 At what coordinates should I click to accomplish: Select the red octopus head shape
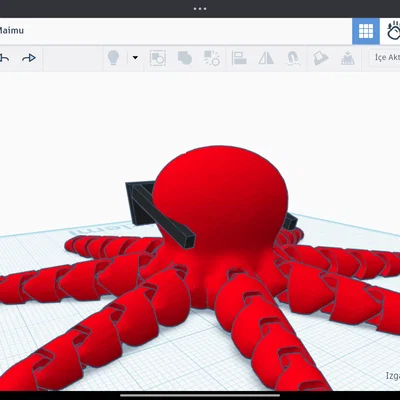tap(220, 197)
